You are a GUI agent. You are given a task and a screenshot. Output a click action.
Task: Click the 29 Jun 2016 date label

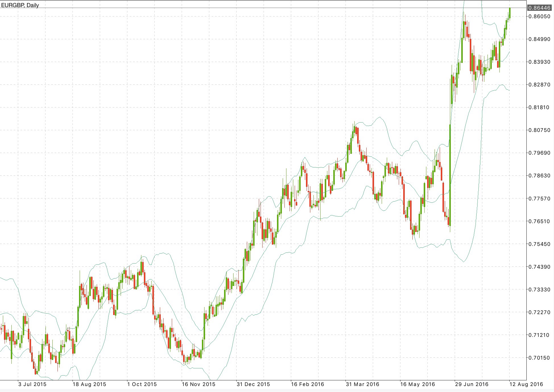coord(472,384)
